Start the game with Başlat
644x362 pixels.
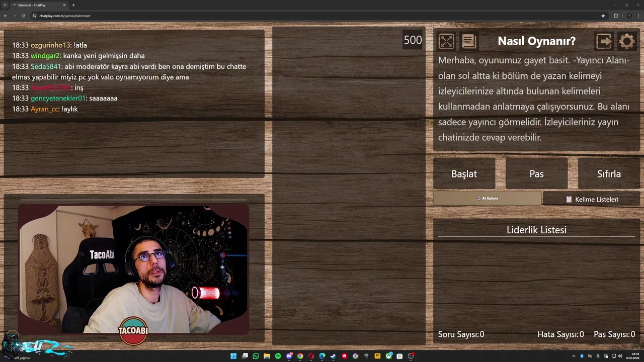tap(464, 174)
